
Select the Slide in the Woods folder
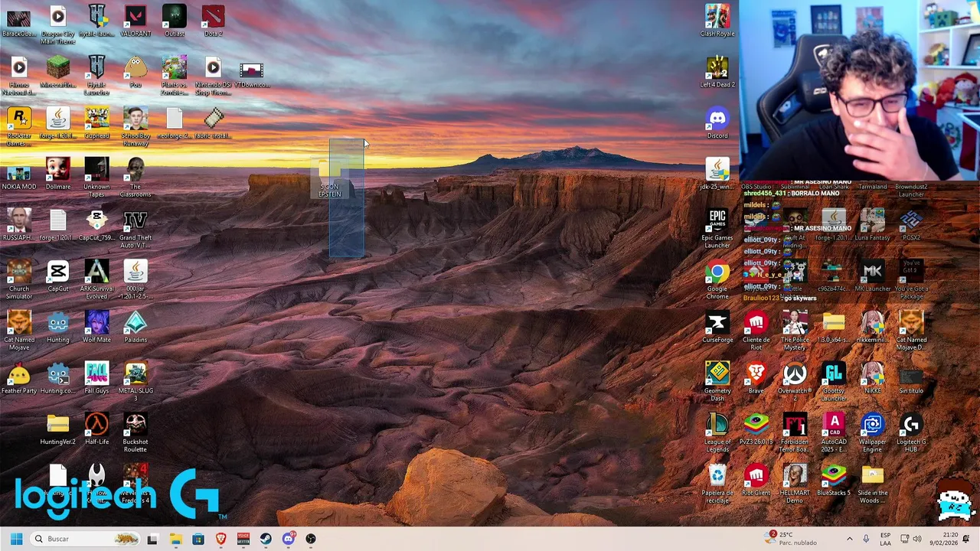873,484
